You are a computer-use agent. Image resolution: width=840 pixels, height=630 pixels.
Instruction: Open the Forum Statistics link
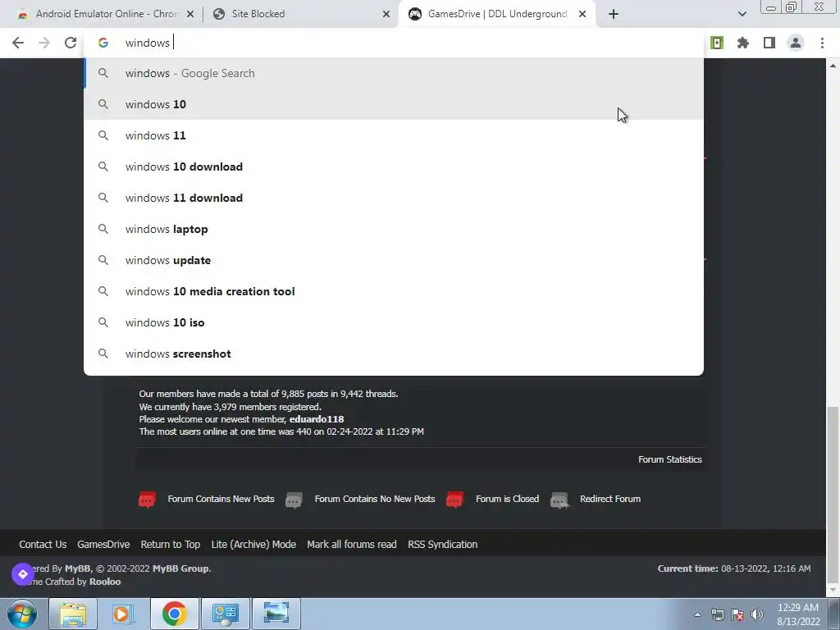point(669,459)
